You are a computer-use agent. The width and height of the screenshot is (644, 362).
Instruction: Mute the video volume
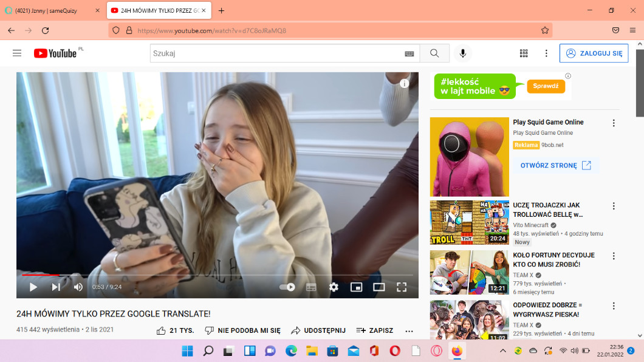pyautogui.click(x=78, y=287)
